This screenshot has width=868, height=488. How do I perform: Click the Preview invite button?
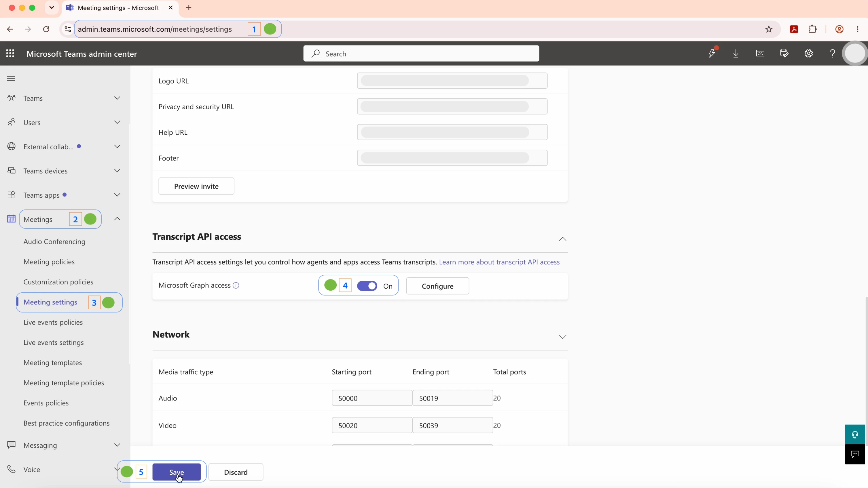click(x=196, y=186)
